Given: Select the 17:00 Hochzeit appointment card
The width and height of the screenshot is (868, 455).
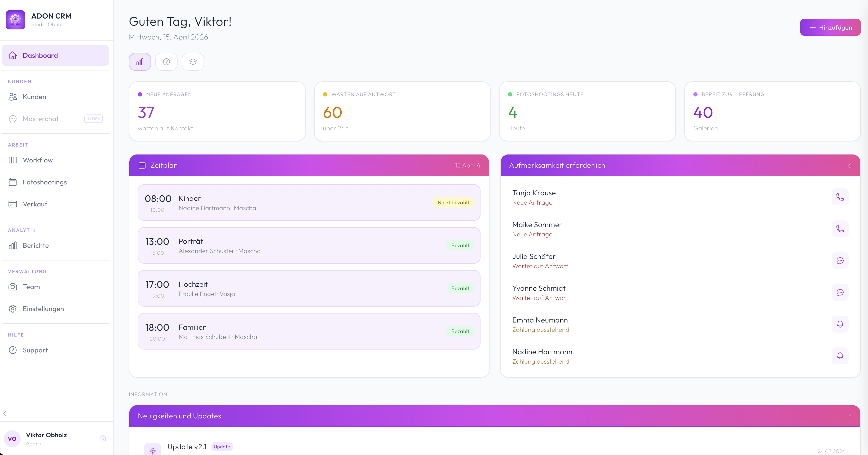Looking at the screenshot, I should pos(309,288).
